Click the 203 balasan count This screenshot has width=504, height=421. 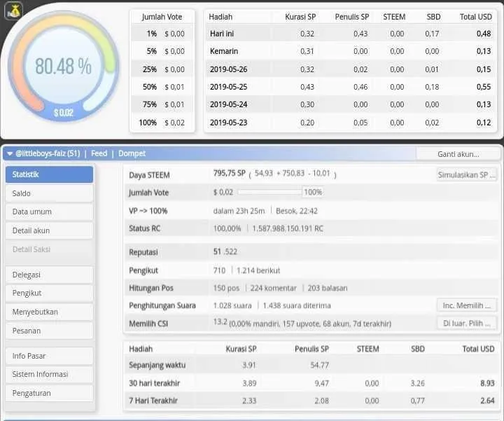[x=328, y=288]
